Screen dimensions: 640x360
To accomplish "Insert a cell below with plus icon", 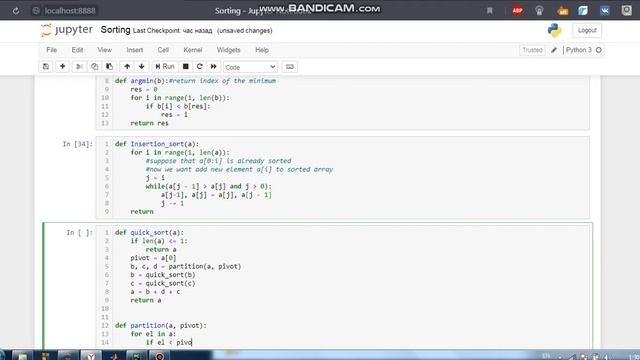I will tap(62, 67).
